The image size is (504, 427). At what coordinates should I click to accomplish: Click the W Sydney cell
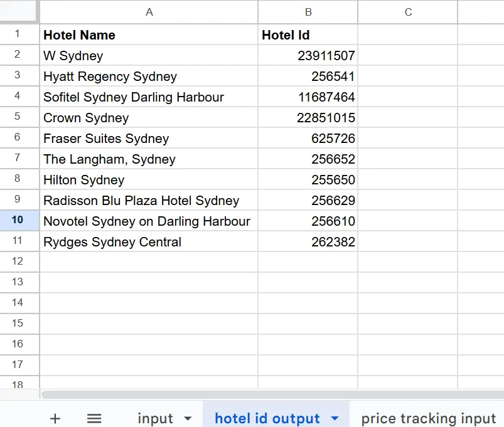[149, 56]
